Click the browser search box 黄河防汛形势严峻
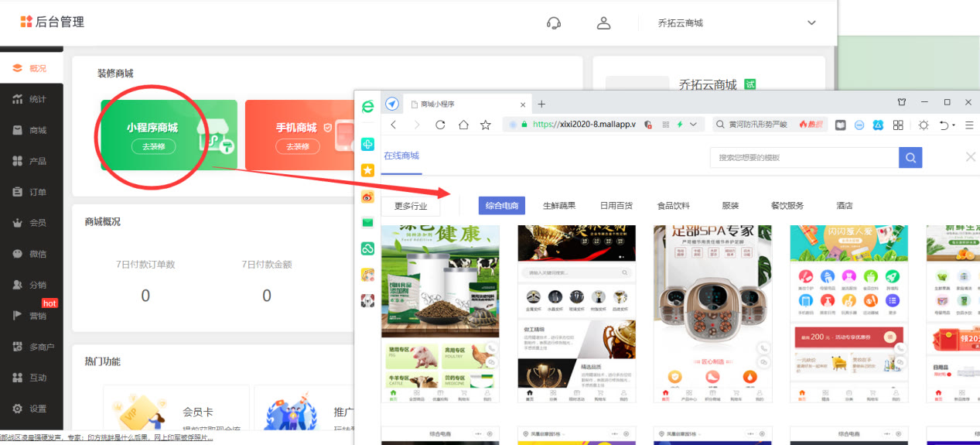This screenshot has width=980, height=445. tap(758, 125)
